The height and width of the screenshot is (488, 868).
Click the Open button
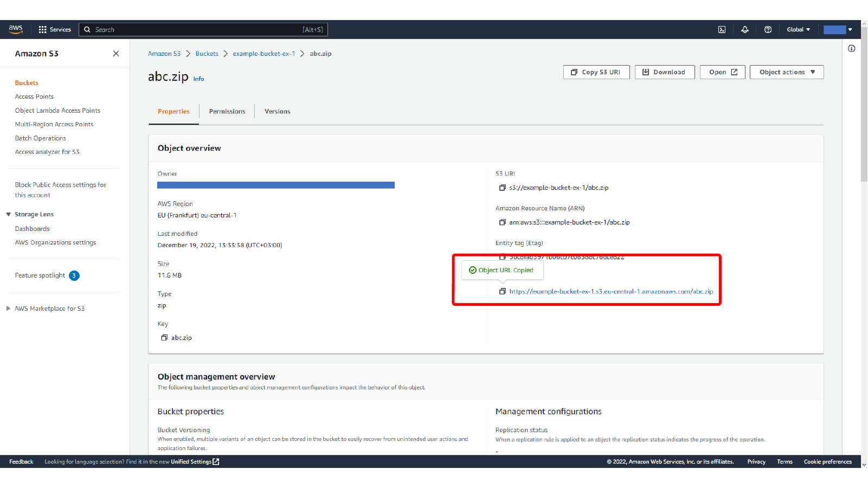(723, 72)
